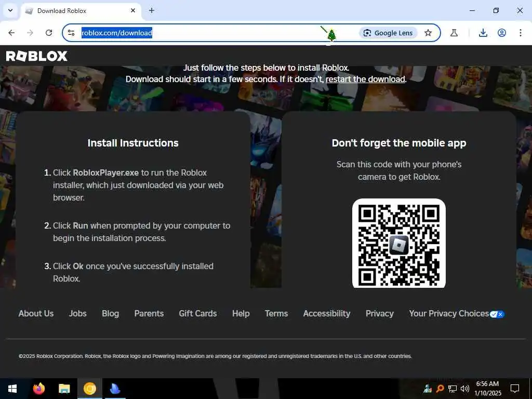The width and height of the screenshot is (532, 399).
Task: Open the About Us footer link
Action: click(x=36, y=313)
